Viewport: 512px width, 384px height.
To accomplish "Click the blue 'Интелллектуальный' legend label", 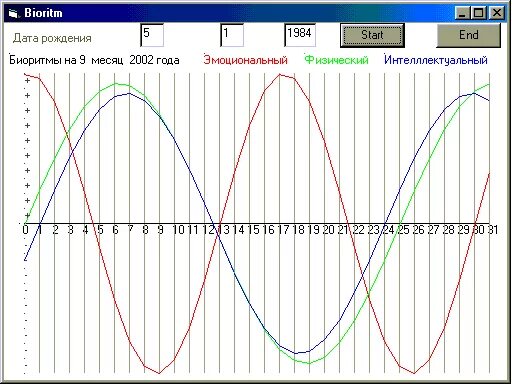I will [436, 60].
